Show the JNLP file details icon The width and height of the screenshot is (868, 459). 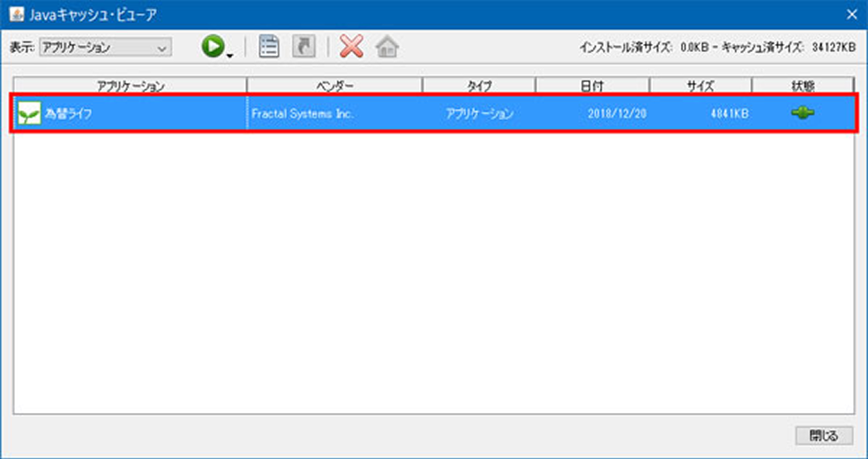pyautogui.click(x=269, y=47)
